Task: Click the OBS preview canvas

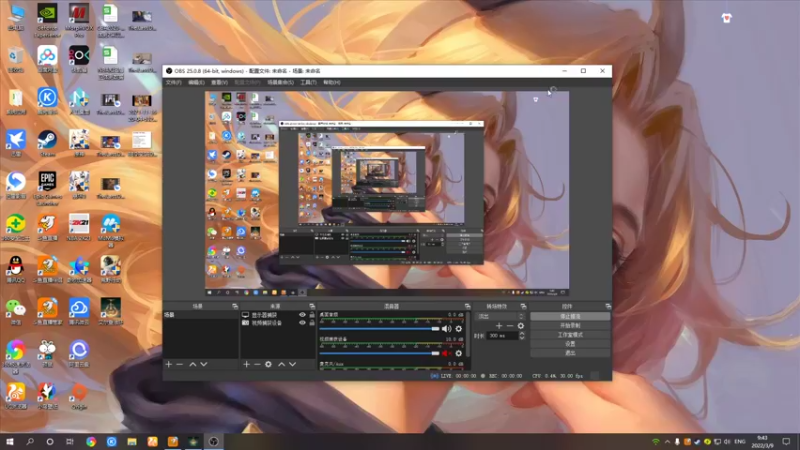Action: (387, 193)
